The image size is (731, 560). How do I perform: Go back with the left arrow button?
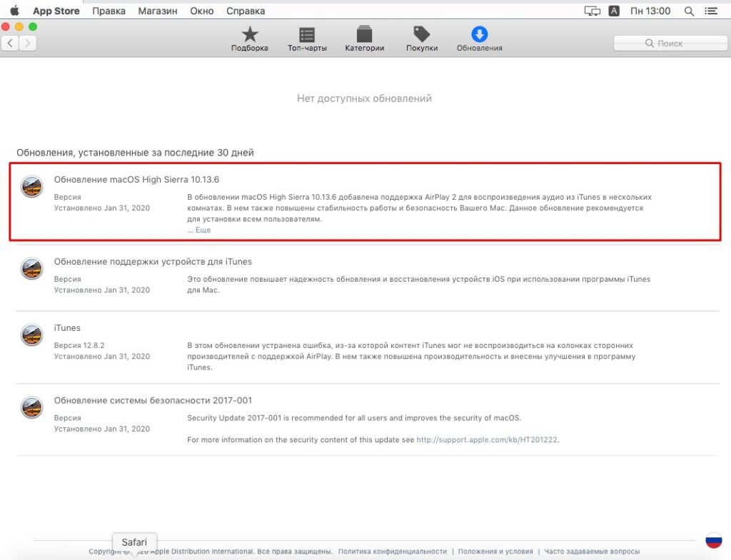10,43
